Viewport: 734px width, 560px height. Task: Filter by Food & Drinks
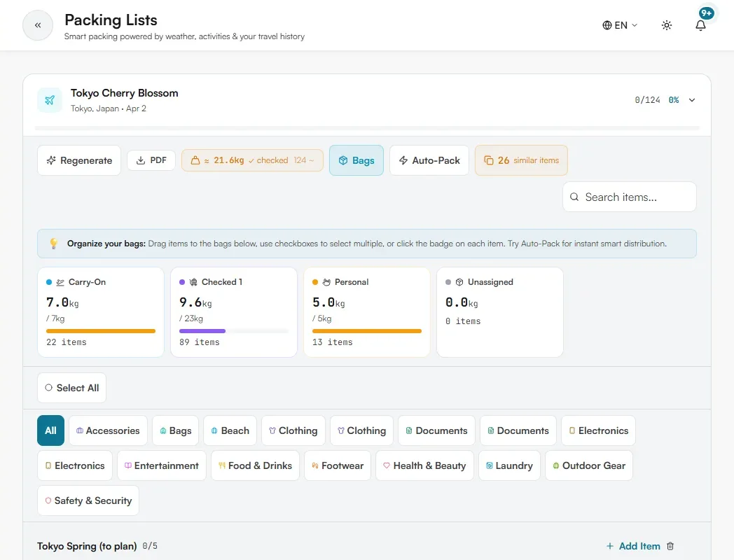[255, 465]
